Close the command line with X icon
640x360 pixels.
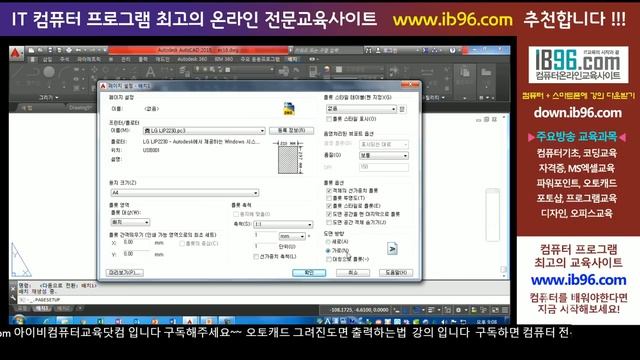point(13,289)
